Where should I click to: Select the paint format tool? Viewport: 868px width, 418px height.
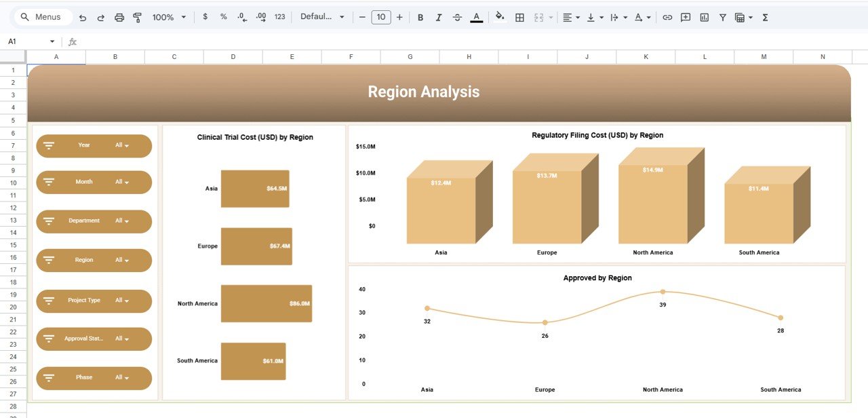pos(137,17)
